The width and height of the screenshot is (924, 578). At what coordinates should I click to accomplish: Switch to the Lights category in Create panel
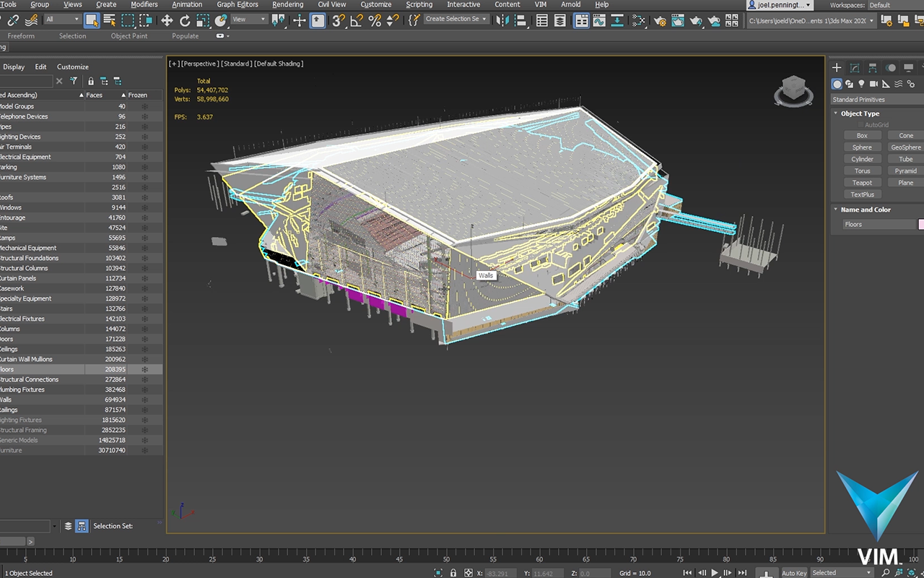coord(860,83)
